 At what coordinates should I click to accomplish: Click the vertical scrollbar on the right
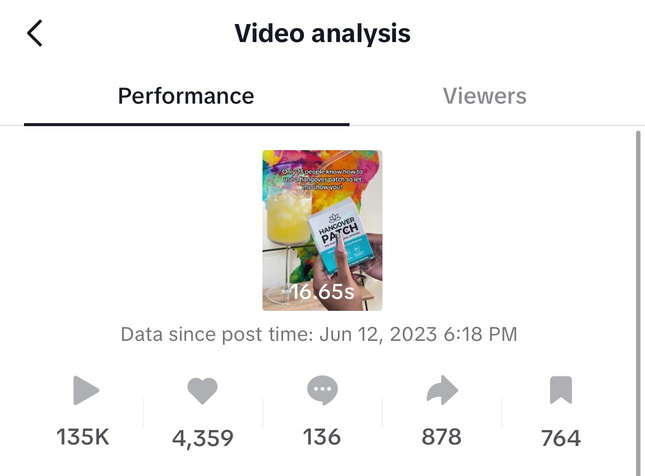click(x=637, y=300)
